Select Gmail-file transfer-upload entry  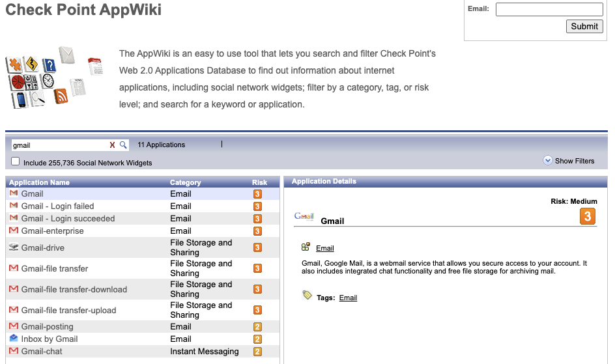pos(143,310)
